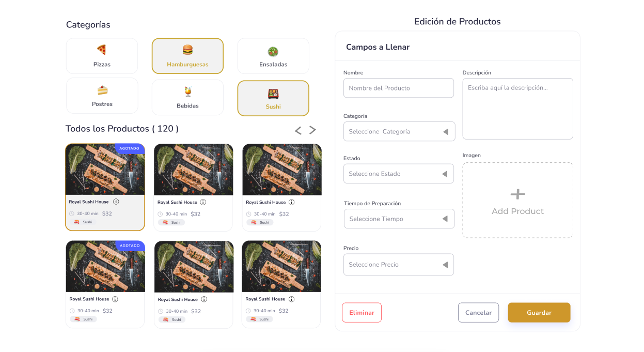Click the Eliminar button

click(x=362, y=312)
